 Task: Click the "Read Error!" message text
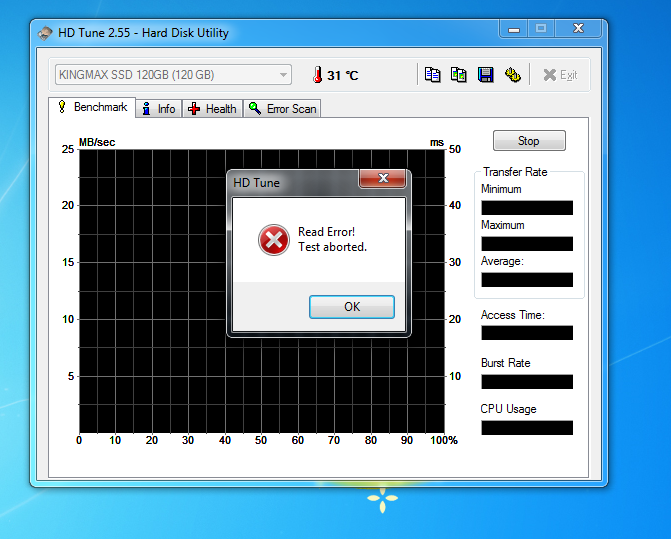pyautogui.click(x=327, y=232)
